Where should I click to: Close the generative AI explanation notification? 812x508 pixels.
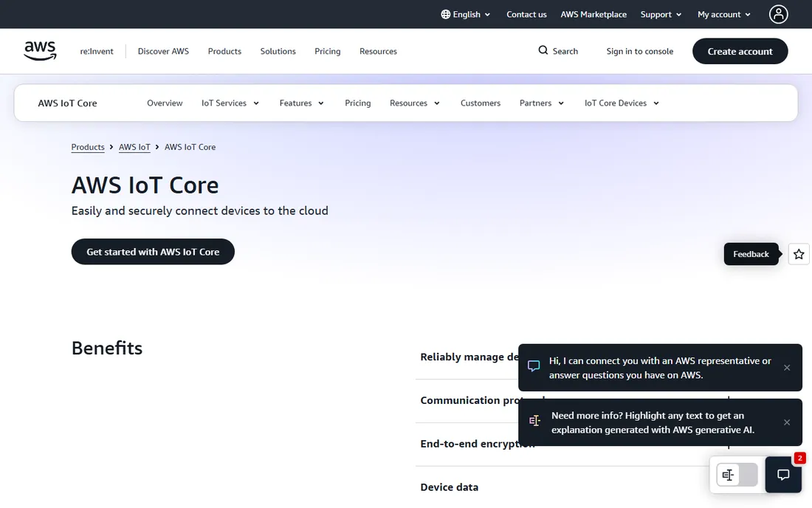click(787, 422)
